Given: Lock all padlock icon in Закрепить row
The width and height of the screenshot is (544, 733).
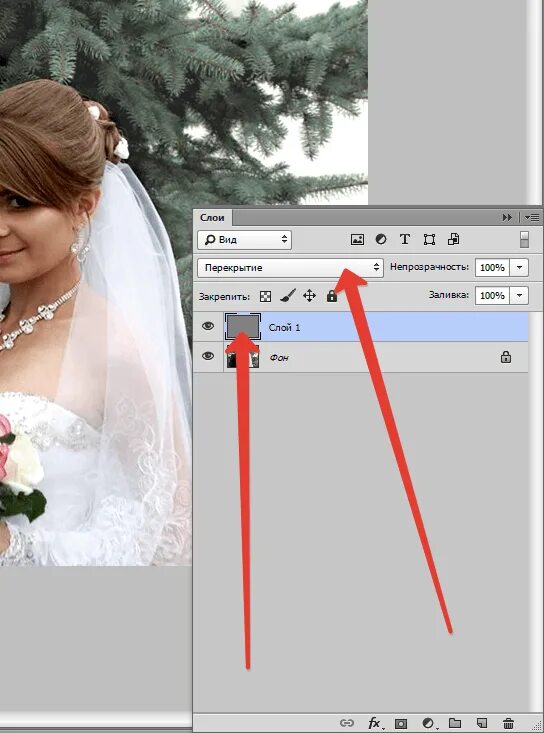Looking at the screenshot, I should click(332, 295).
